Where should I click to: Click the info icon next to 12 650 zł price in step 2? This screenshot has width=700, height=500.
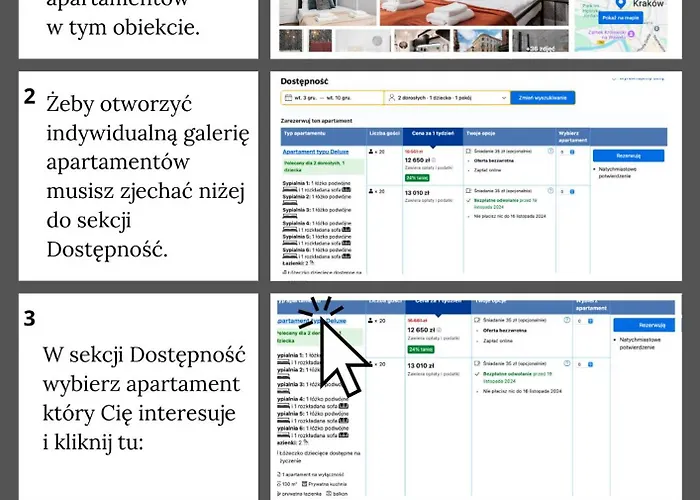pos(434,160)
